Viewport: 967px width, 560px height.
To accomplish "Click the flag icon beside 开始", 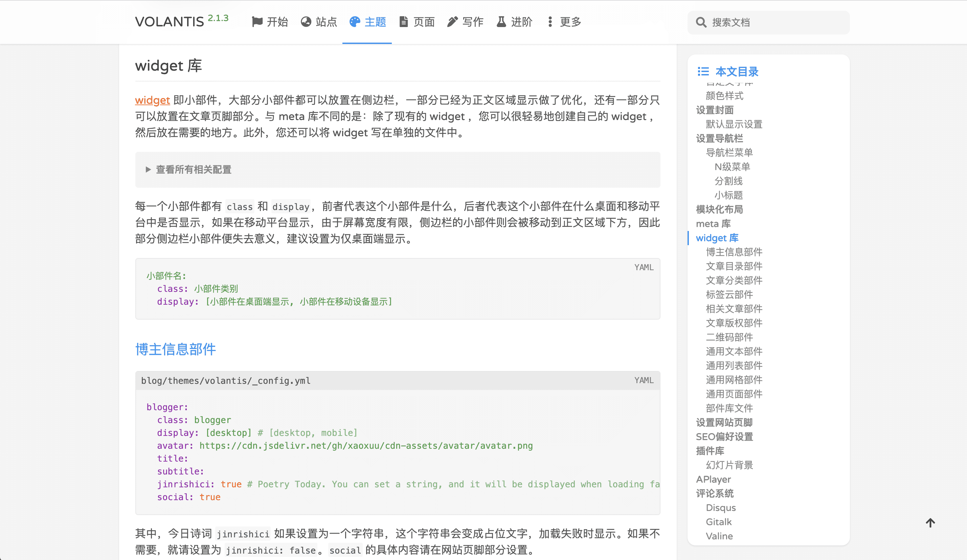I will (x=257, y=22).
